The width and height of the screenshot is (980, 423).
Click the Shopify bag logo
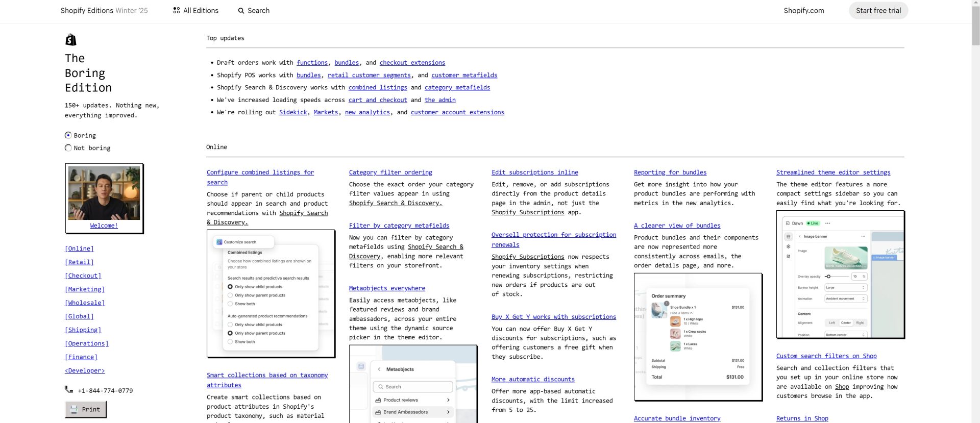pyautogui.click(x=71, y=40)
